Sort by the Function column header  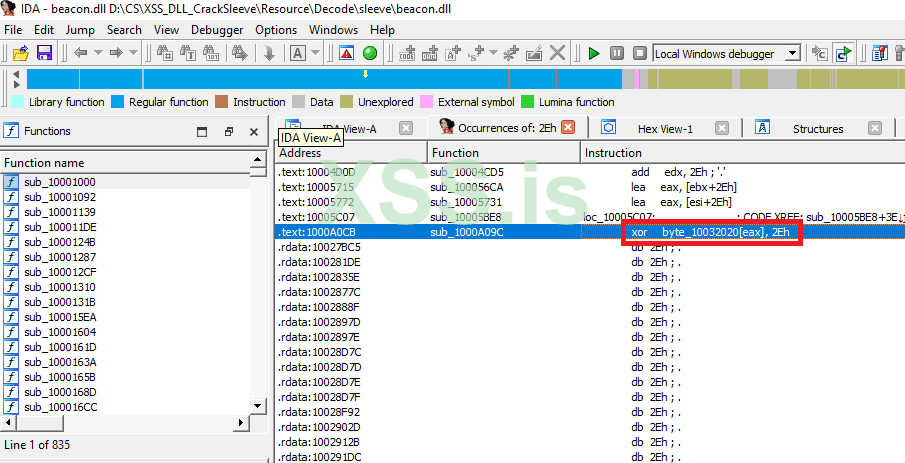(x=504, y=153)
